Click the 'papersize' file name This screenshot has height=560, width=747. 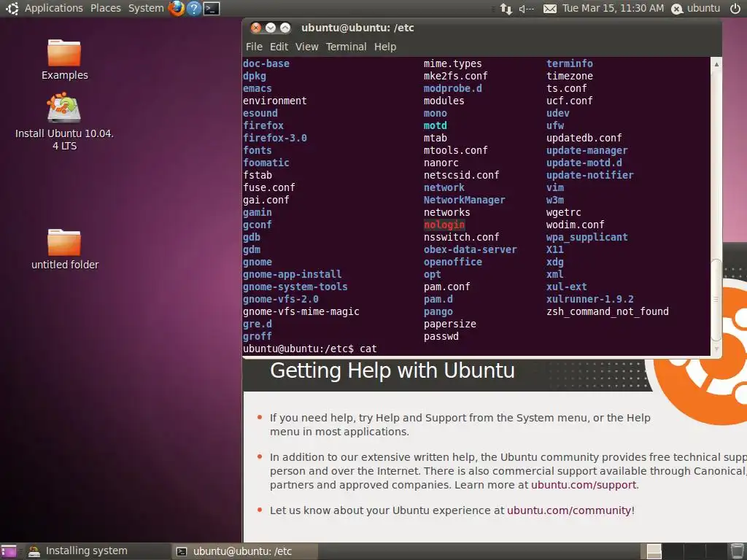tap(449, 324)
